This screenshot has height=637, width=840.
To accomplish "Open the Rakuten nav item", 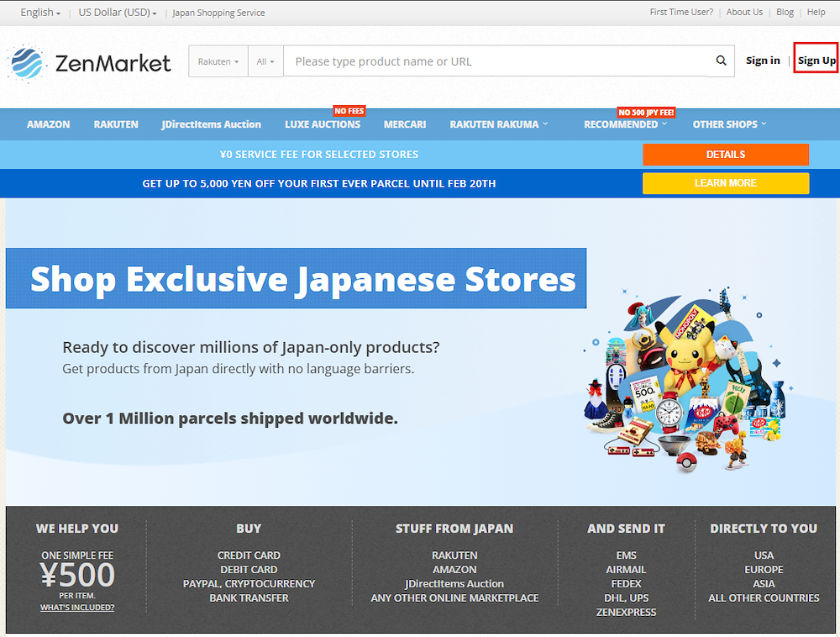I will [116, 124].
